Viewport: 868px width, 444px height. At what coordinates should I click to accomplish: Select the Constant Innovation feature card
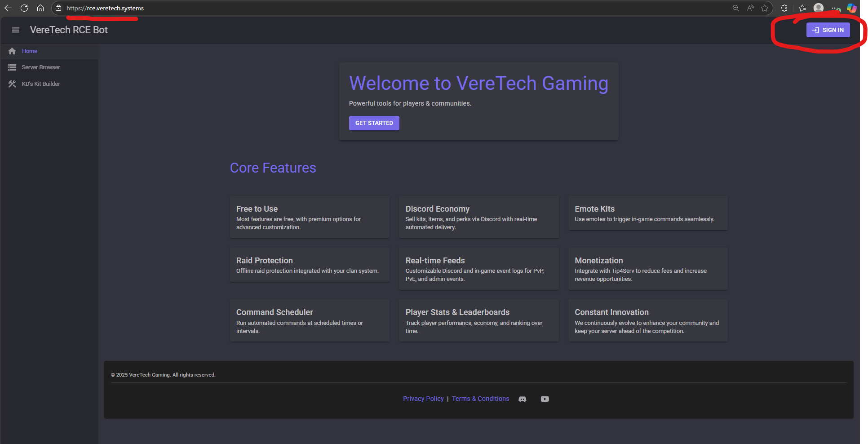click(648, 320)
